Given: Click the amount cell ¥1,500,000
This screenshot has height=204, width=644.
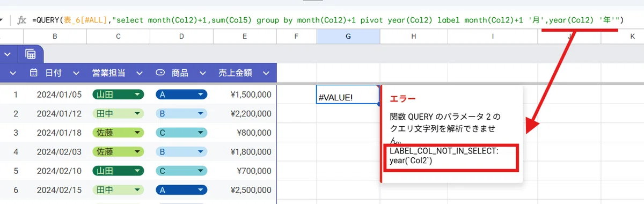Looking at the screenshot, I should pos(251,94).
